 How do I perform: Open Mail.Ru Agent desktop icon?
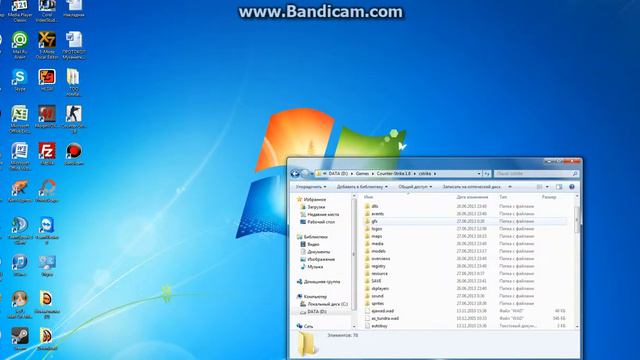pyautogui.click(x=19, y=45)
